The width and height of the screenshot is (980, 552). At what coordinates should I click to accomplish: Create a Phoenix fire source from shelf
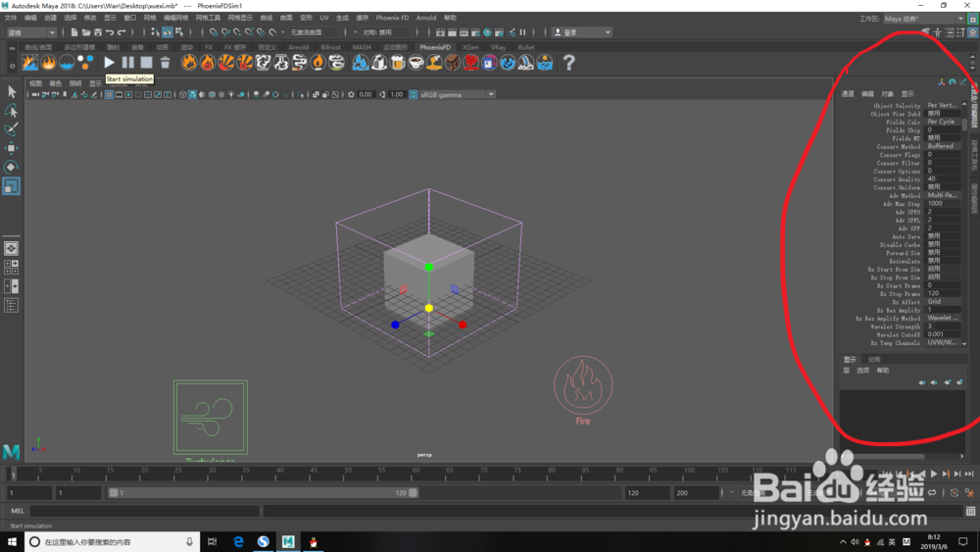coord(48,63)
